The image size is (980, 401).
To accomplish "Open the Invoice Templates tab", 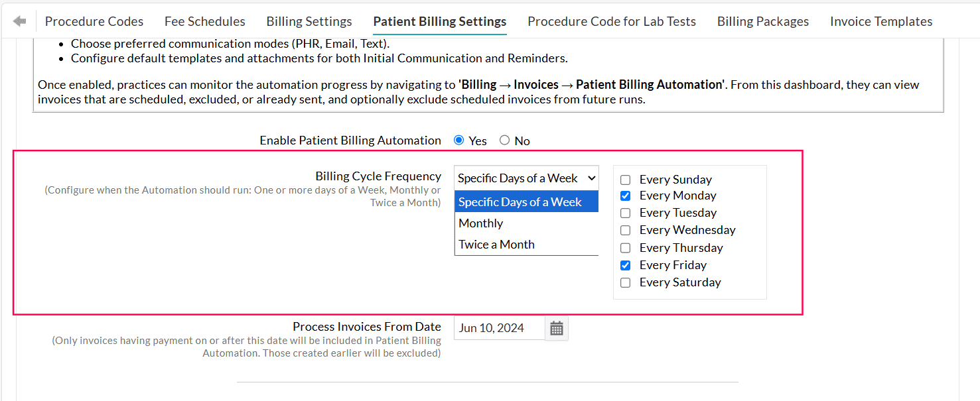I will (881, 21).
